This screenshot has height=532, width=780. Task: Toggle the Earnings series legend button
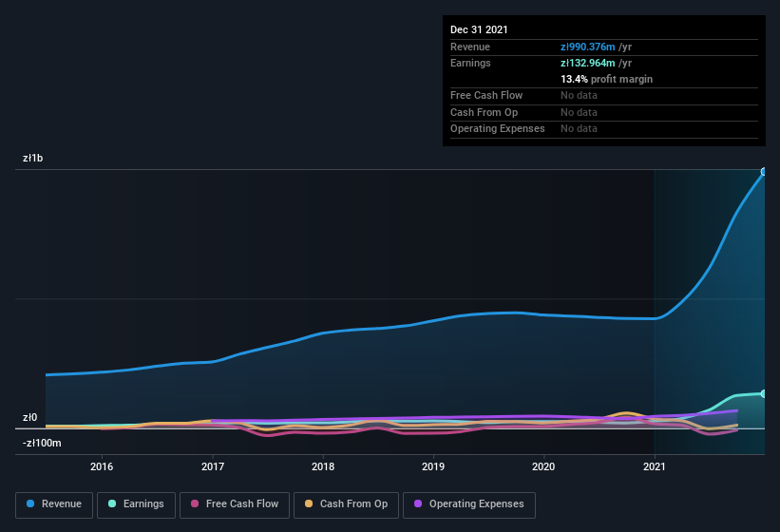point(136,504)
